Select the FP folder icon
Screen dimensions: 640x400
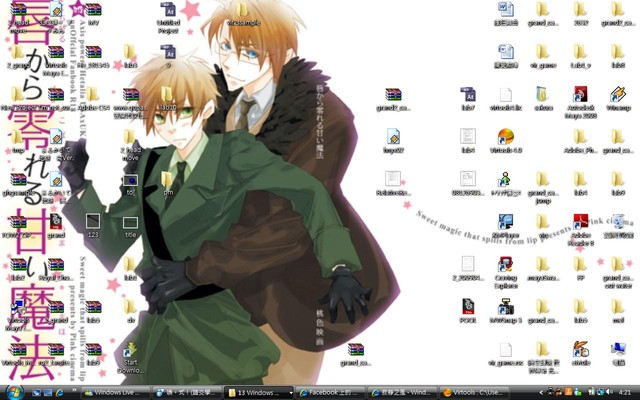(580, 269)
